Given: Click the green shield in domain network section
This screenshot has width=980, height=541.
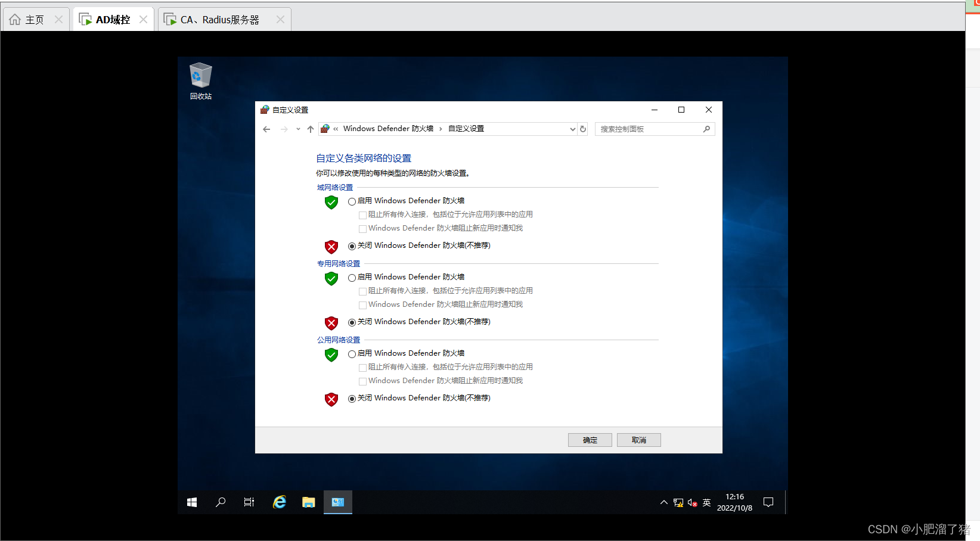Looking at the screenshot, I should coord(331,203).
